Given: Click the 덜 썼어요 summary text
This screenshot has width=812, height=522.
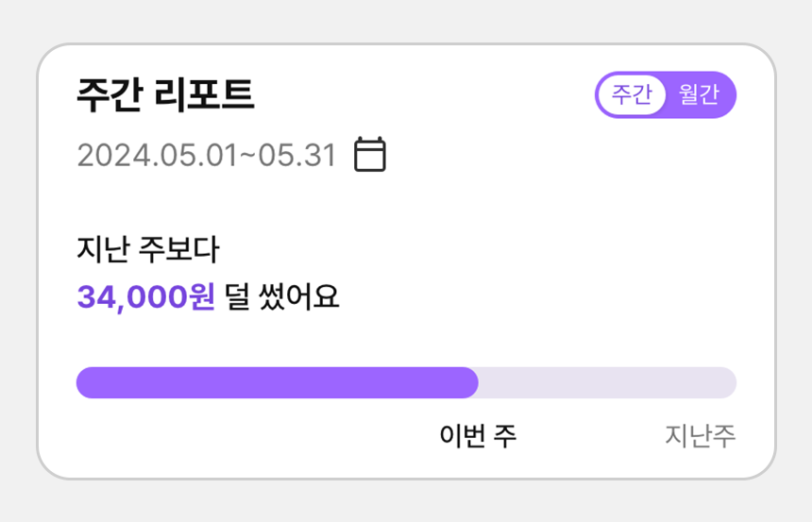Looking at the screenshot, I should (x=281, y=297).
